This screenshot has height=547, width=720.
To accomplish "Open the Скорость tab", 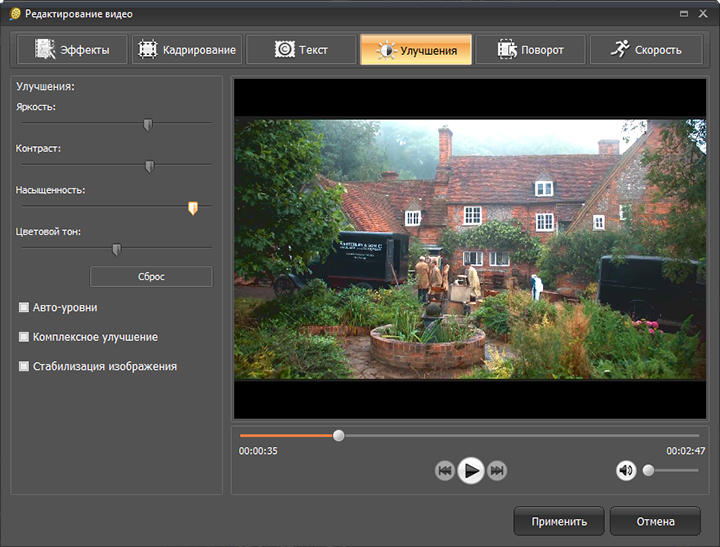I will [646, 50].
